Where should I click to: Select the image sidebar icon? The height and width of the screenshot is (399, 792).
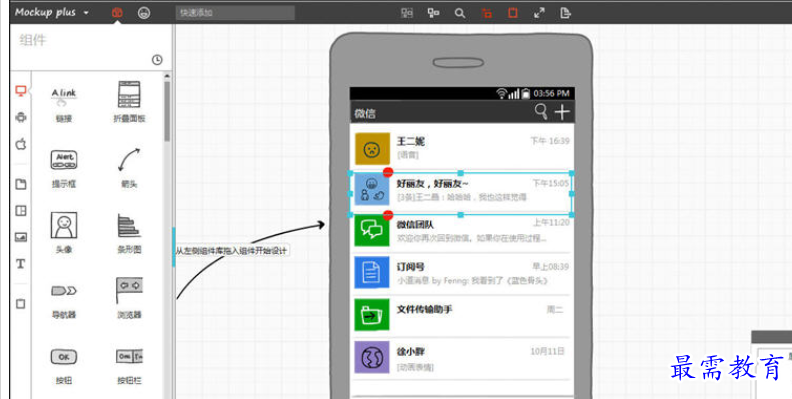click(x=21, y=237)
